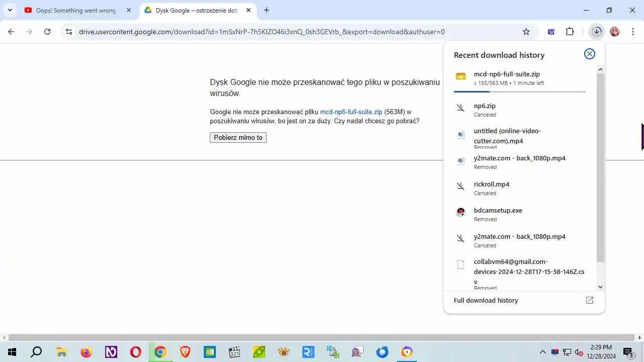
Task: Open the Chrome three-dot menu
Action: click(x=632, y=32)
